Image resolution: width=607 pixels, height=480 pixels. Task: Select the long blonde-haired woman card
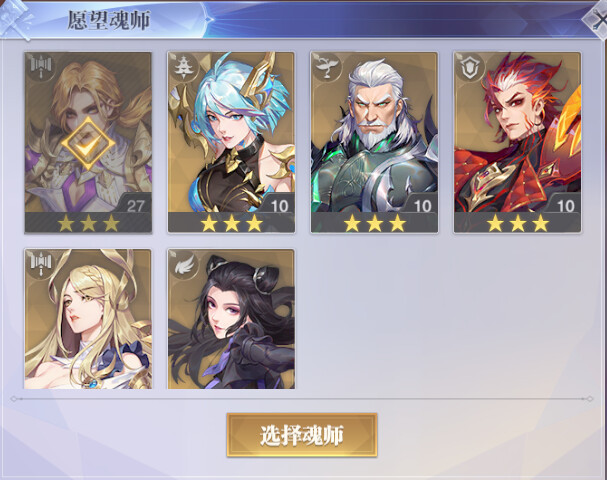(88, 319)
